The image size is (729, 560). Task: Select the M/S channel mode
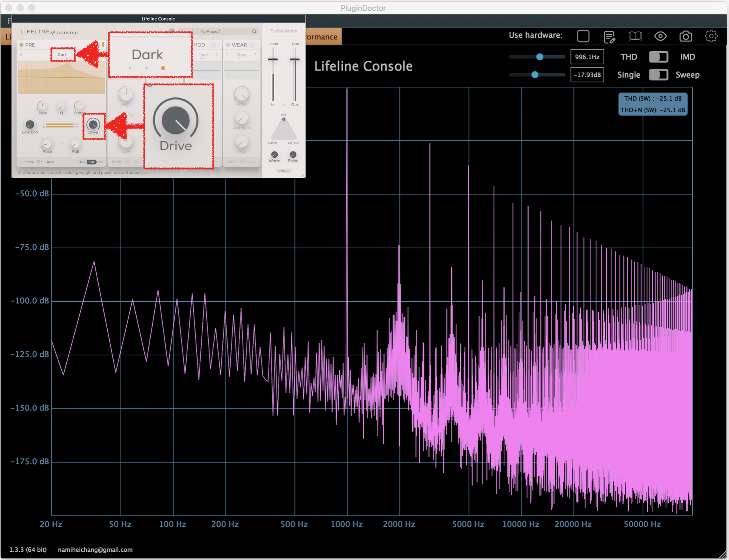pyautogui.click(x=82, y=162)
